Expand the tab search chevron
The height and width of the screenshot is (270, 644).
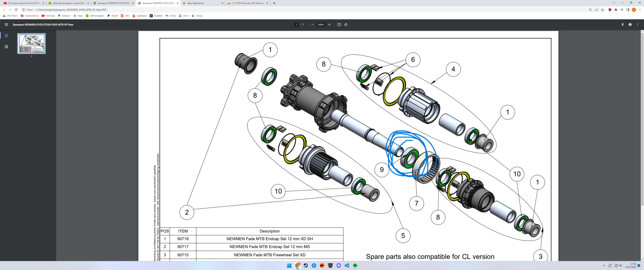pyautogui.click(x=614, y=3)
